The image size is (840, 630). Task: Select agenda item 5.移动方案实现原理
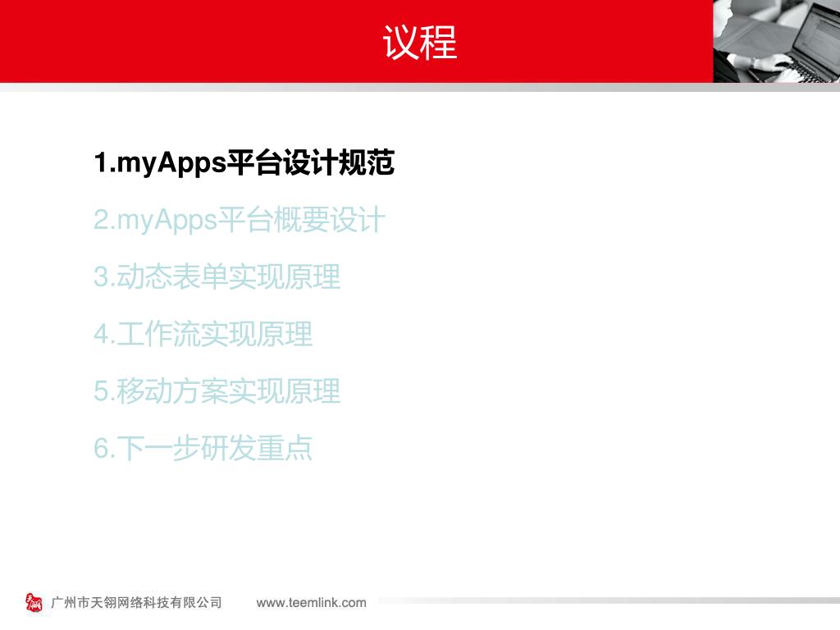[x=217, y=391]
